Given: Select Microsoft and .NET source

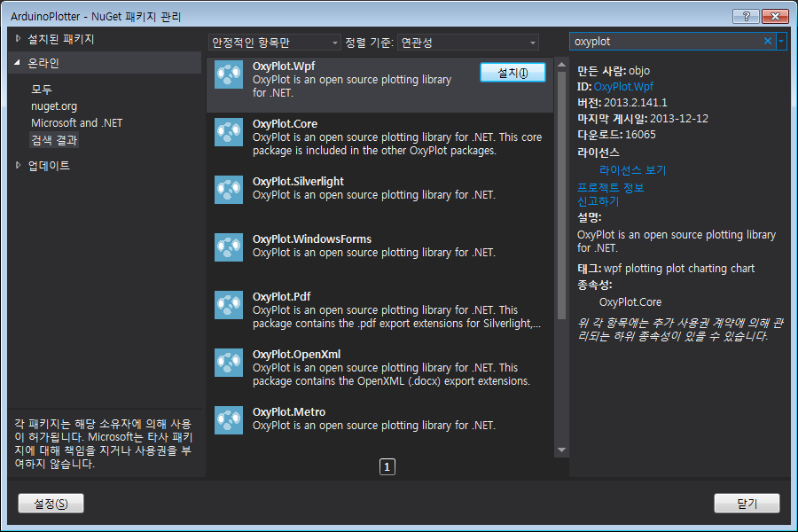Looking at the screenshot, I should [77, 123].
